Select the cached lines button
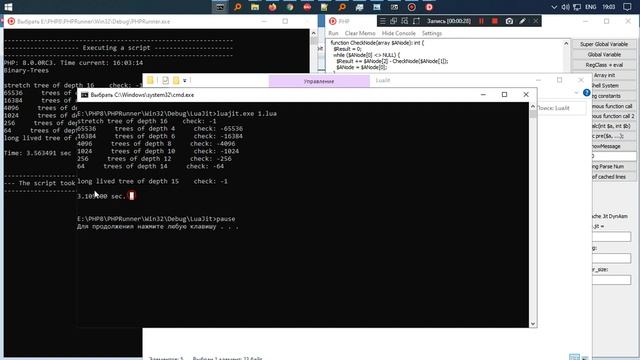The height and width of the screenshot is (360, 640). coord(613,176)
